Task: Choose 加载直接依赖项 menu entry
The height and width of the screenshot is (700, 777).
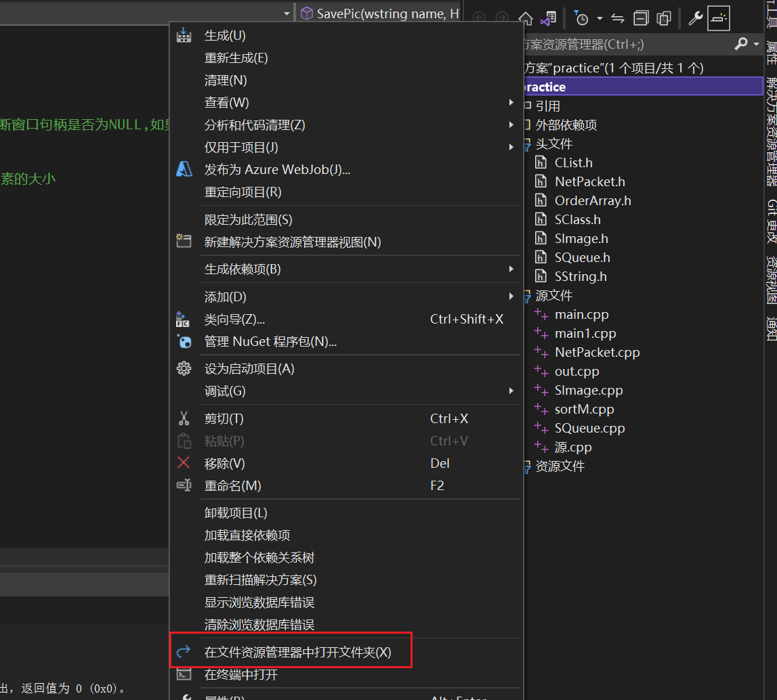Action: (247, 535)
